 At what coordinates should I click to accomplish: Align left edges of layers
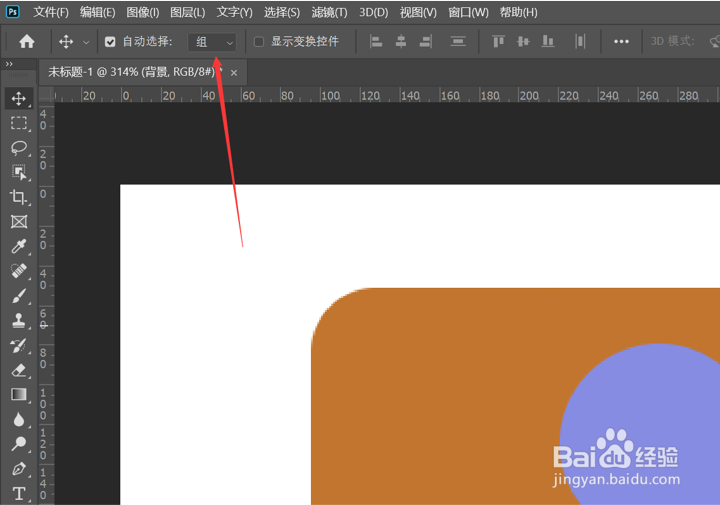(376, 42)
